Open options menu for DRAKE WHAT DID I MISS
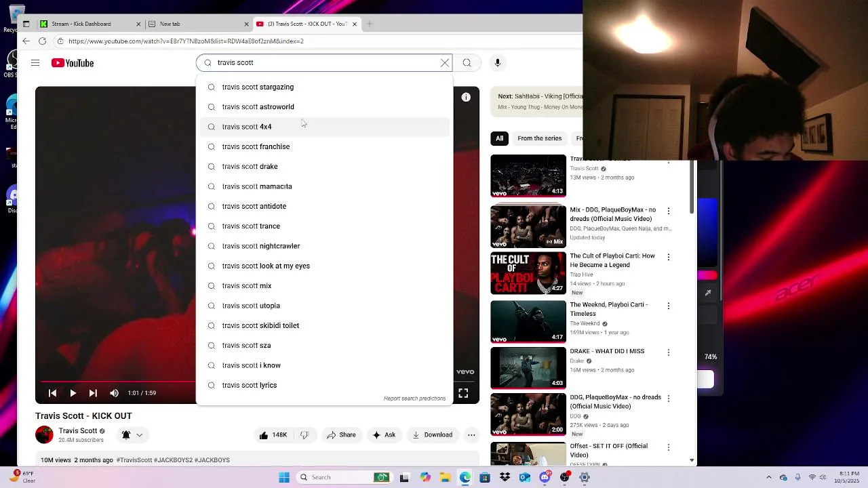Image resolution: width=868 pixels, height=488 pixels. [x=668, y=352]
